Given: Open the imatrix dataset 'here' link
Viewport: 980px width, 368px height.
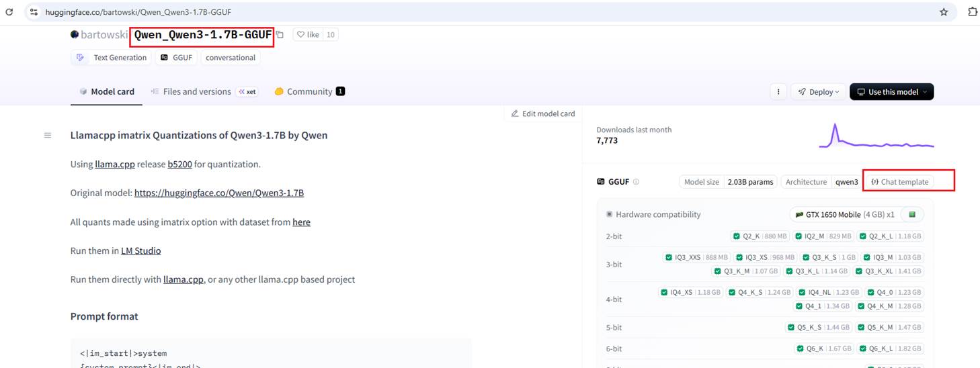Looking at the screenshot, I should [x=301, y=222].
